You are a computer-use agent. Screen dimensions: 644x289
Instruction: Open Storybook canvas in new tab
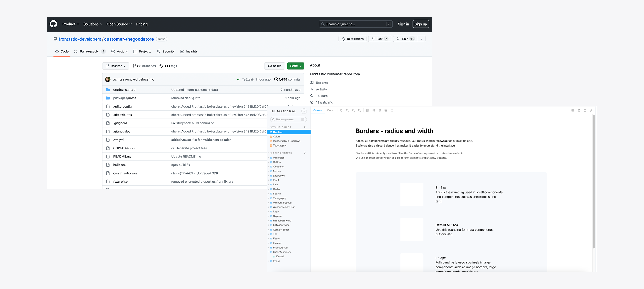[585, 110]
